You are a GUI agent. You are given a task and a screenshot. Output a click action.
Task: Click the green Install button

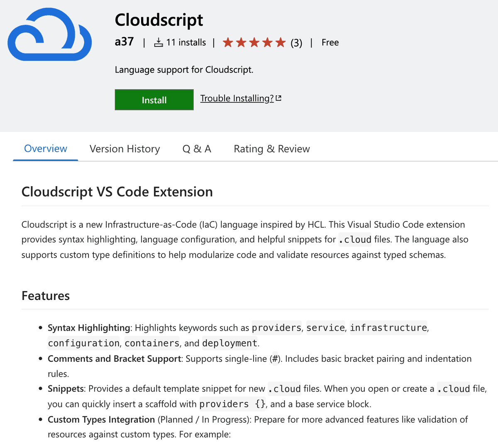point(154,100)
